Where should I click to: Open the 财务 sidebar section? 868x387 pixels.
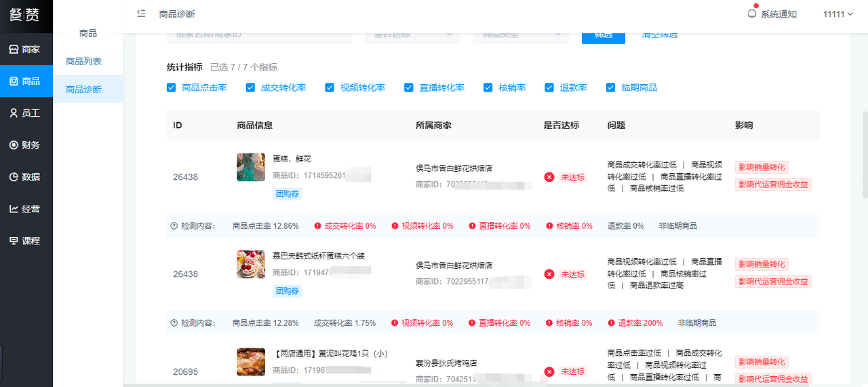(25, 145)
